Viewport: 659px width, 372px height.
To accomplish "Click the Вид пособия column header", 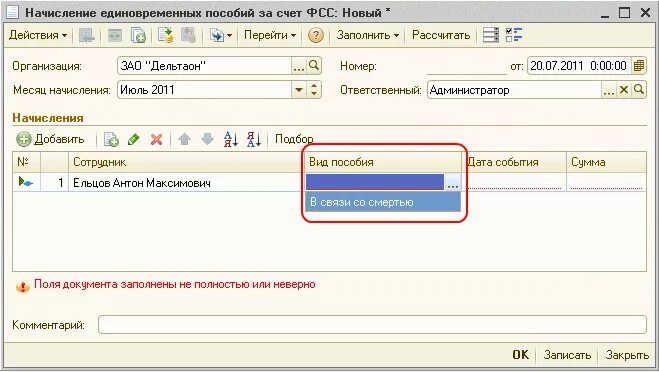I will (x=383, y=162).
